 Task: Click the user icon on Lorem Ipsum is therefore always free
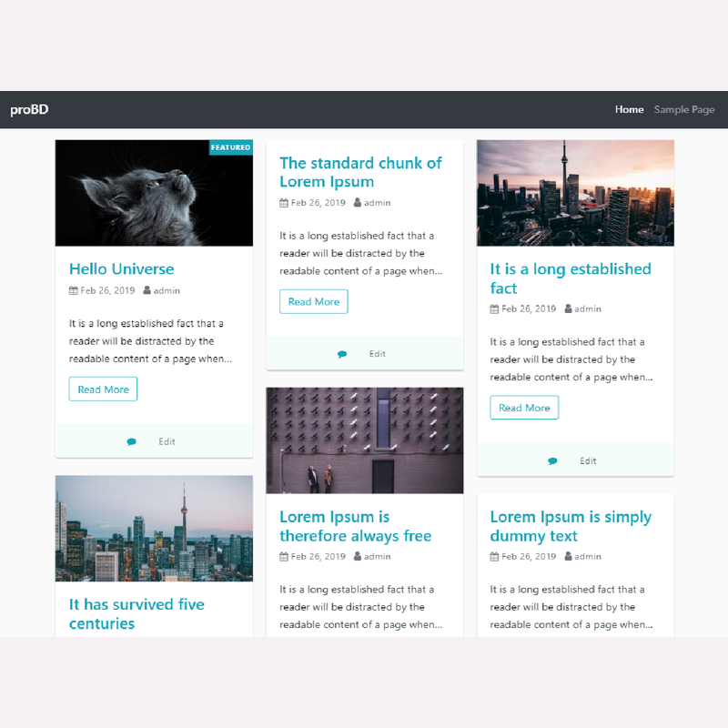358,556
